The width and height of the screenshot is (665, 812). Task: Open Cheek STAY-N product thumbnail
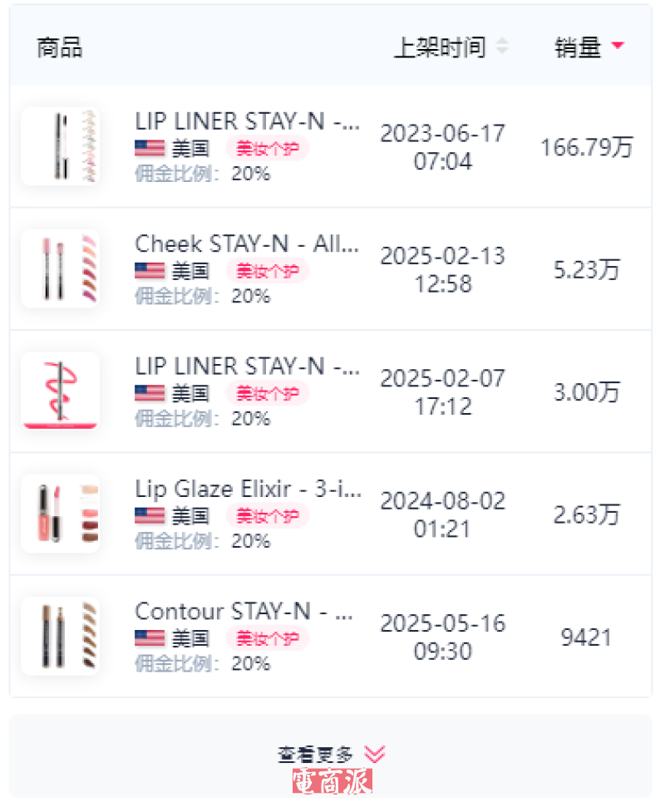point(60,268)
